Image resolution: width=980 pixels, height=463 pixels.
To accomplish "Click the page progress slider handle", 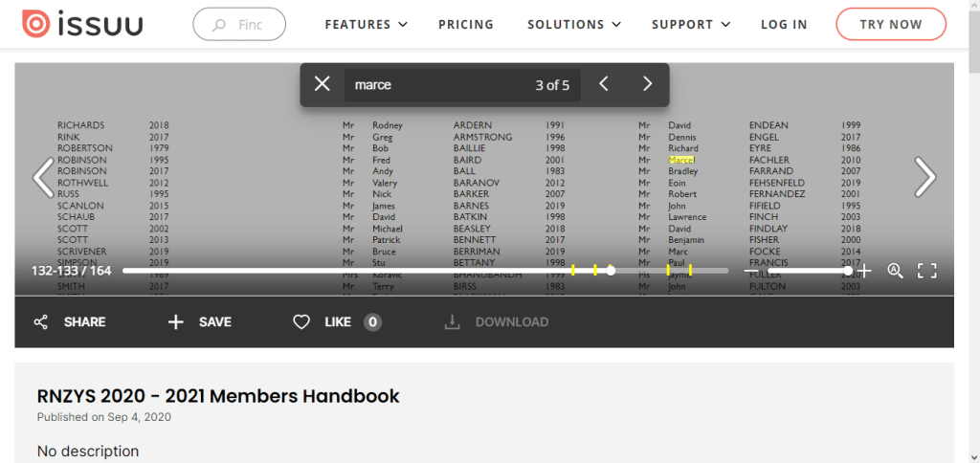I will click(x=611, y=271).
